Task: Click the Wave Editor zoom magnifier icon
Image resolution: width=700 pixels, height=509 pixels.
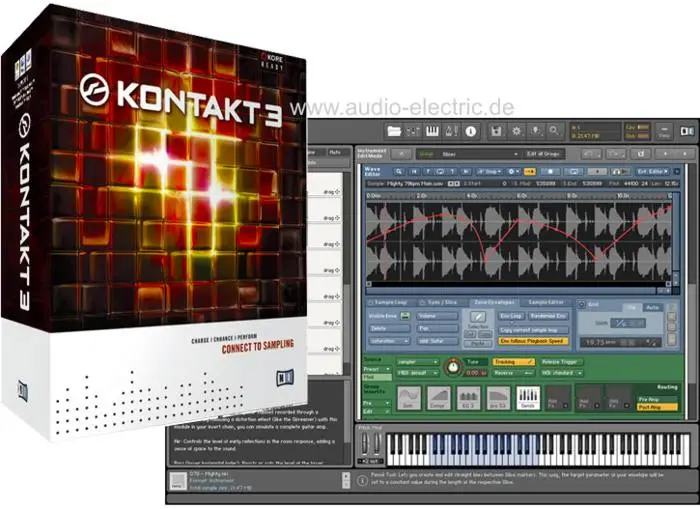Action: pyautogui.click(x=399, y=171)
